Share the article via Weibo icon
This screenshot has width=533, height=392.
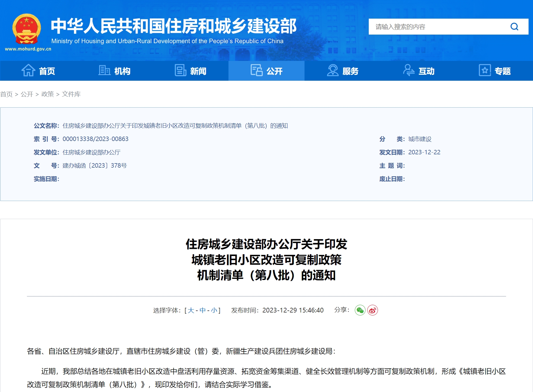(373, 310)
